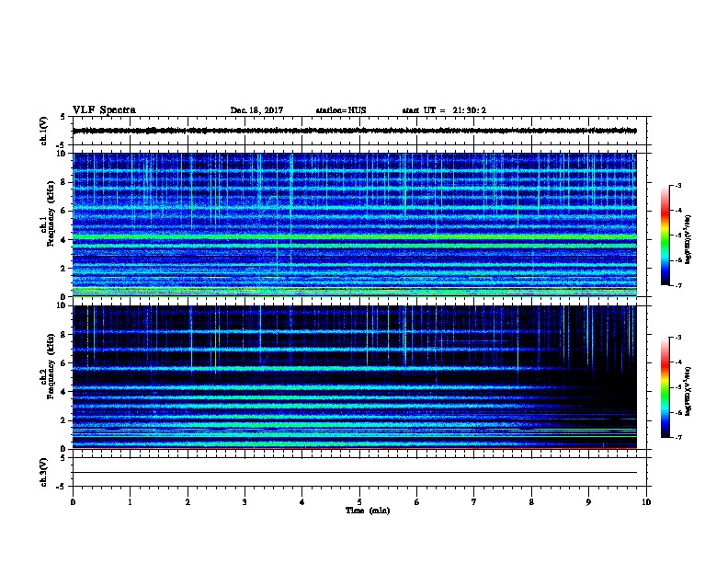Click the "VLF Spectra" title text
The height and width of the screenshot is (563, 728).
click(x=104, y=110)
